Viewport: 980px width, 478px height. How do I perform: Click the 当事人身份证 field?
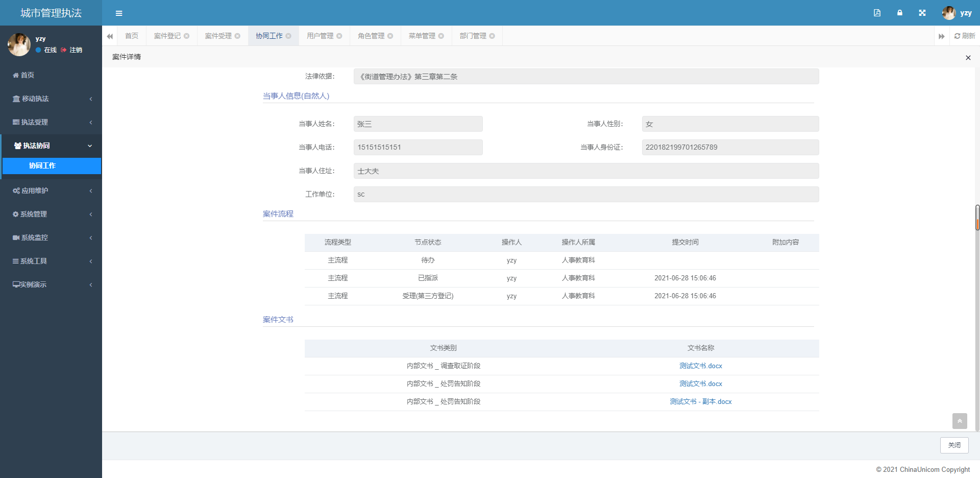click(730, 148)
